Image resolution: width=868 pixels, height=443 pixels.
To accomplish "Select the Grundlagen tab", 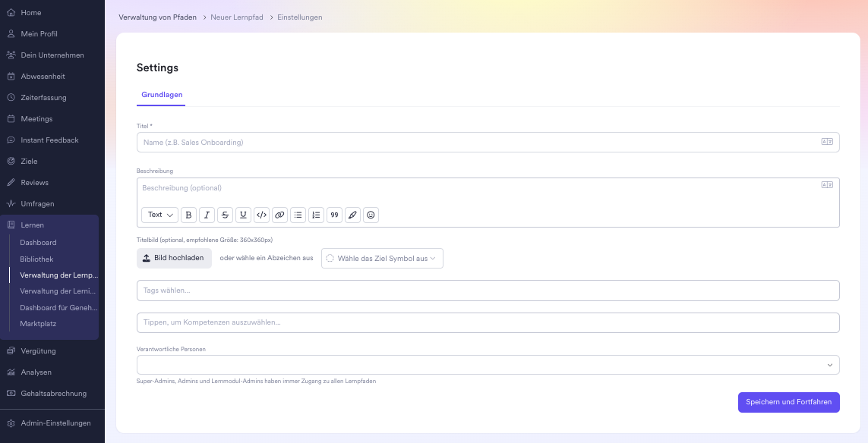I will point(162,95).
